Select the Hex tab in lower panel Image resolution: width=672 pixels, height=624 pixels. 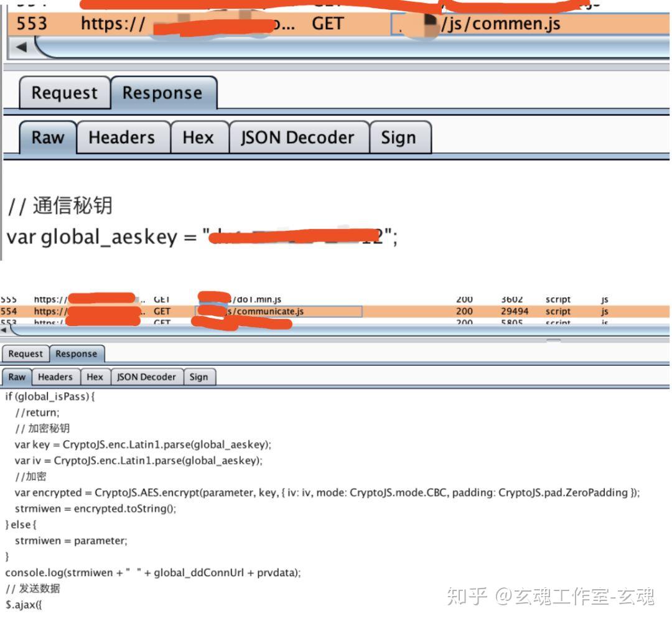(95, 377)
